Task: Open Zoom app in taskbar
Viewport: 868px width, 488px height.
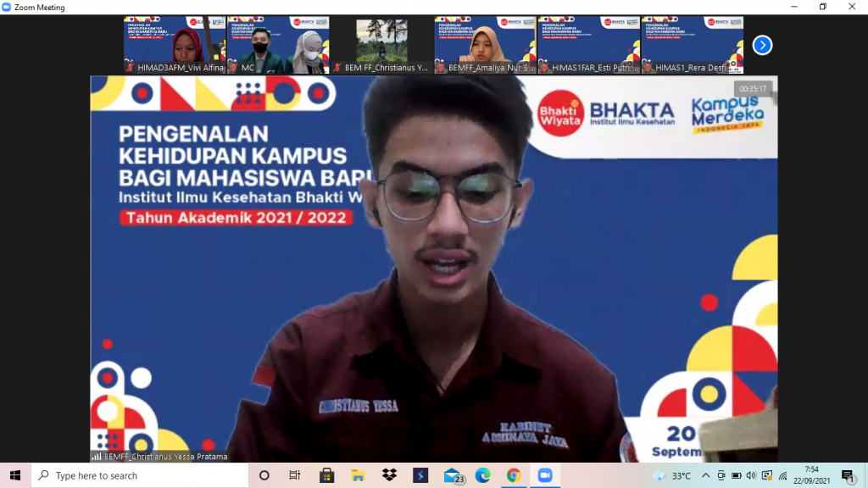Action: tap(545, 475)
